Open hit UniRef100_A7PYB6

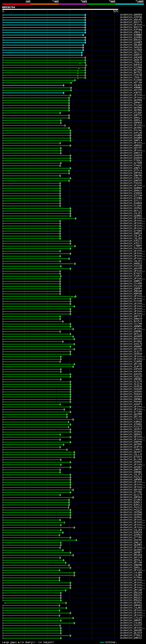point(131,30)
